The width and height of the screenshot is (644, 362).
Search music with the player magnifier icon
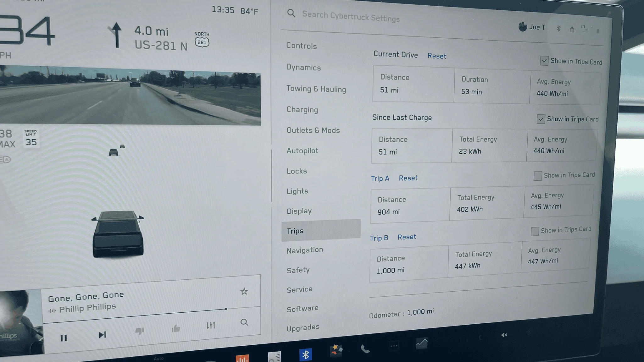pos(244,322)
